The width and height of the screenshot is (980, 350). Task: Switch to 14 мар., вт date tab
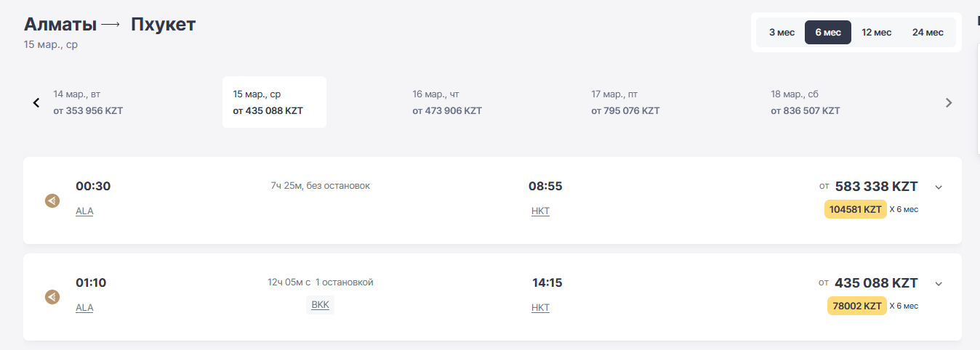coord(88,102)
